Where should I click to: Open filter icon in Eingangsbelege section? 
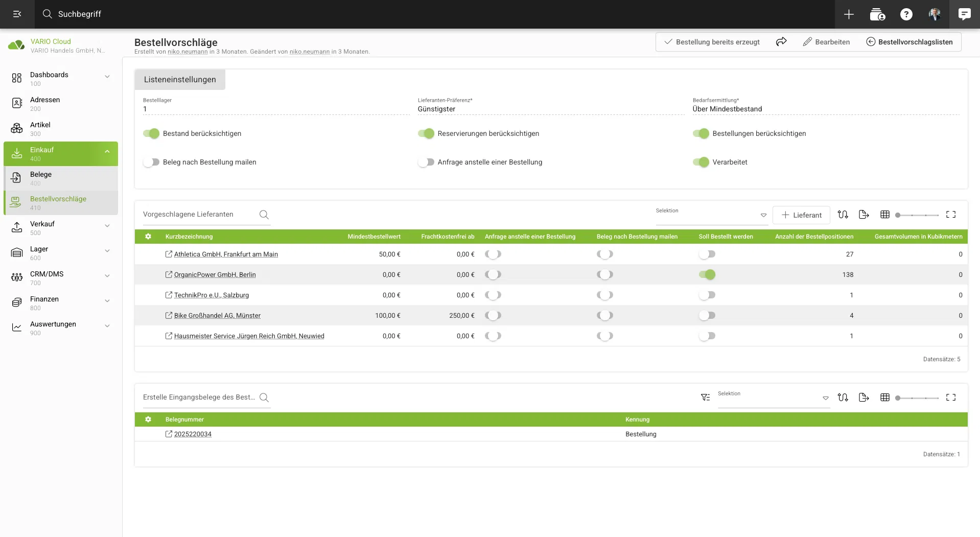pos(706,398)
